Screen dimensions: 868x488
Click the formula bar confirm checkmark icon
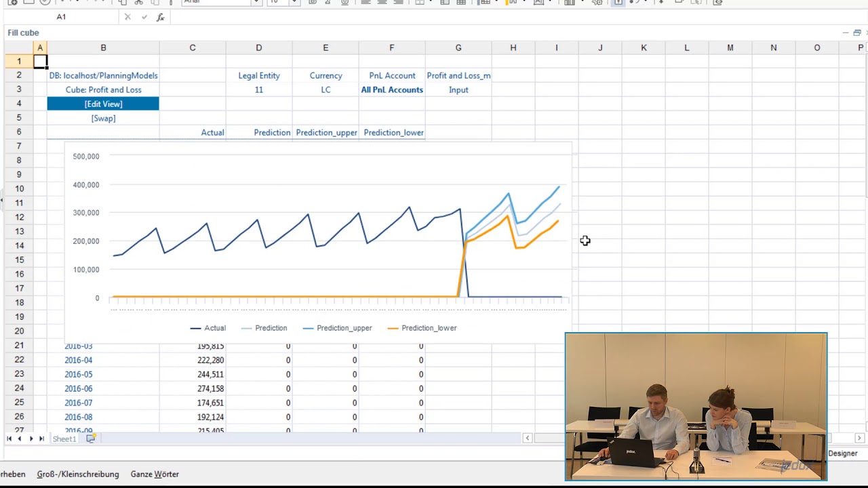tap(144, 17)
